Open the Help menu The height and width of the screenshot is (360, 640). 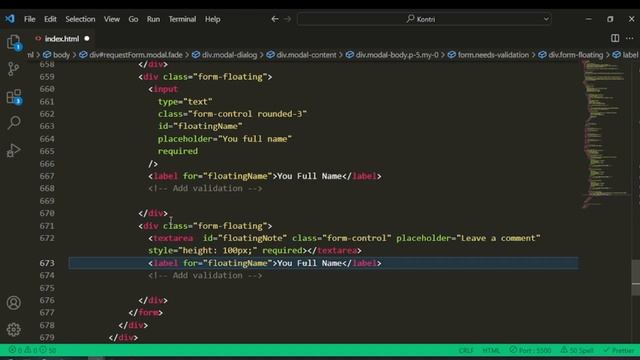(212, 19)
